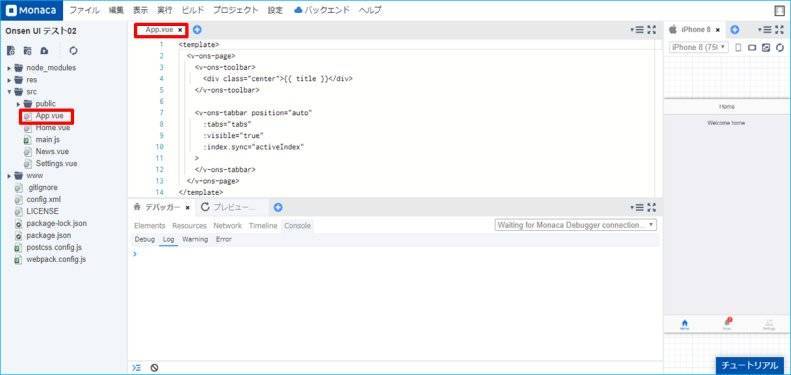Clear the console log

(154, 368)
